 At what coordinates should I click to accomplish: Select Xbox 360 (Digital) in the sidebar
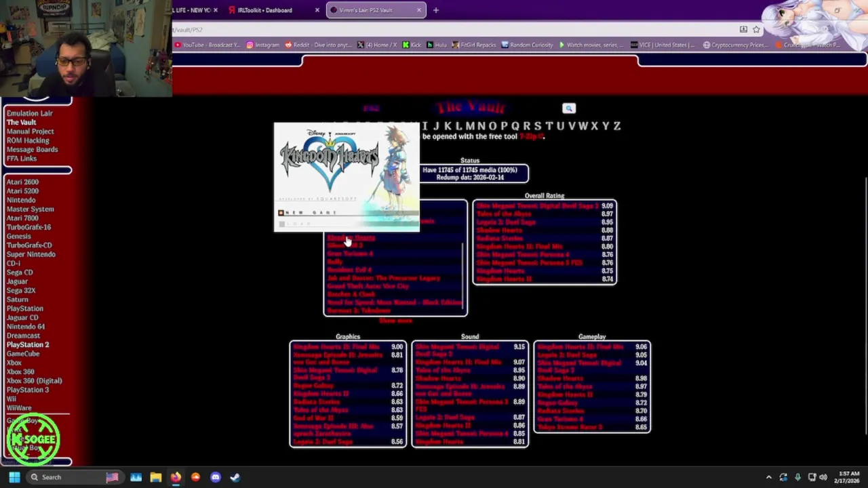point(34,381)
